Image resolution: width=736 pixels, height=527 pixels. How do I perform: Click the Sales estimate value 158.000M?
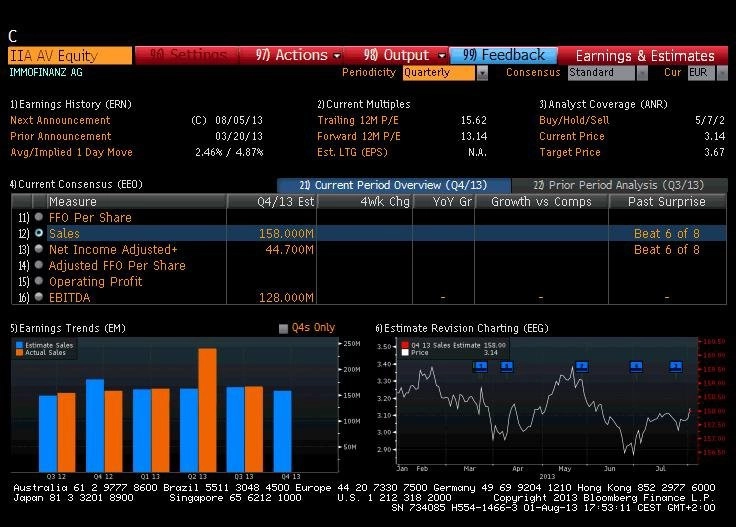(286, 234)
